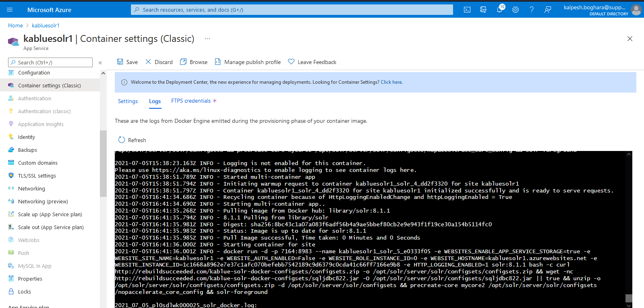Open the Help question mark icon
644x308 pixels.
[x=532, y=10]
